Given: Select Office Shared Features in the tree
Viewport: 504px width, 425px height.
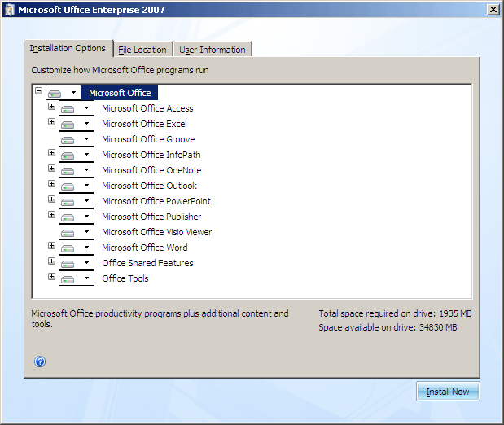Looking at the screenshot, I should tap(147, 263).
